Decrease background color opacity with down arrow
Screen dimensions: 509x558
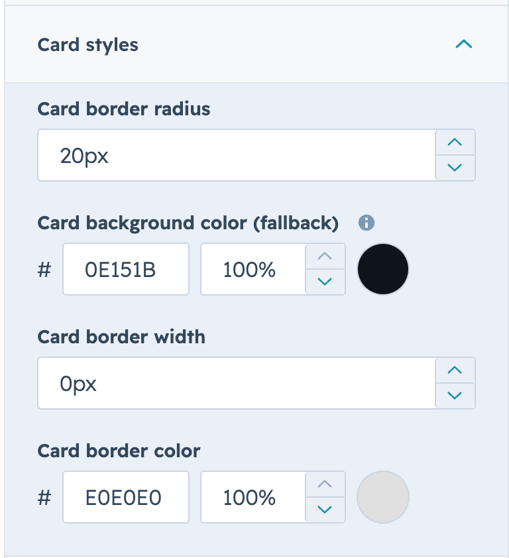tap(325, 281)
